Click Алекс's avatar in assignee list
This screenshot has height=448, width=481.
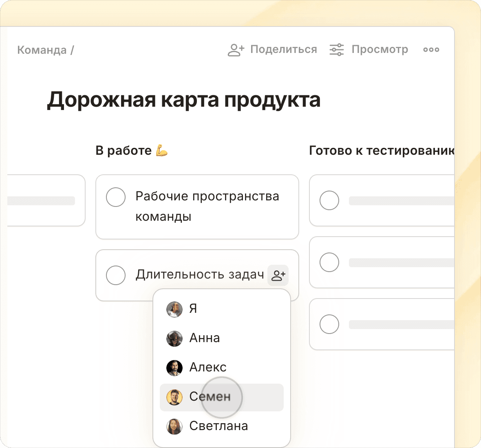(x=174, y=368)
